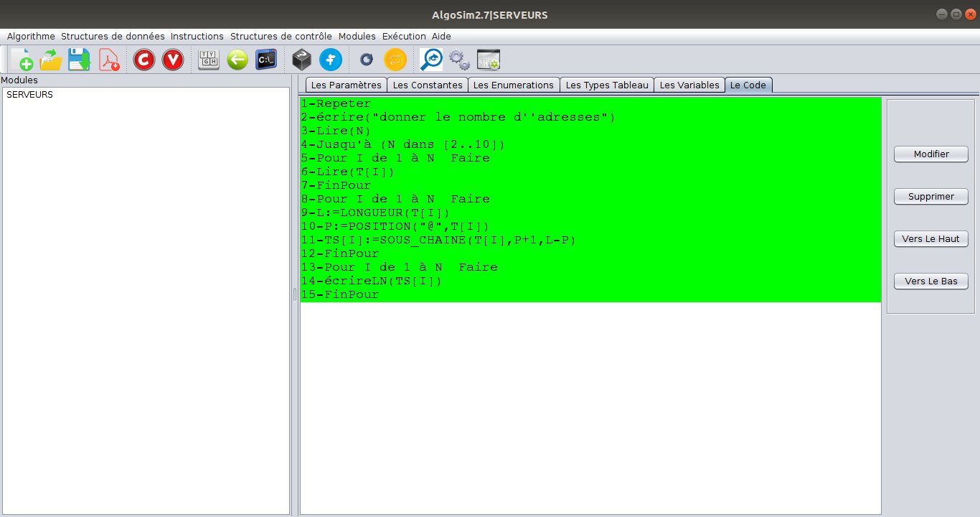Click the split pane divider handle
The height and width of the screenshot is (517, 980).
(294, 294)
